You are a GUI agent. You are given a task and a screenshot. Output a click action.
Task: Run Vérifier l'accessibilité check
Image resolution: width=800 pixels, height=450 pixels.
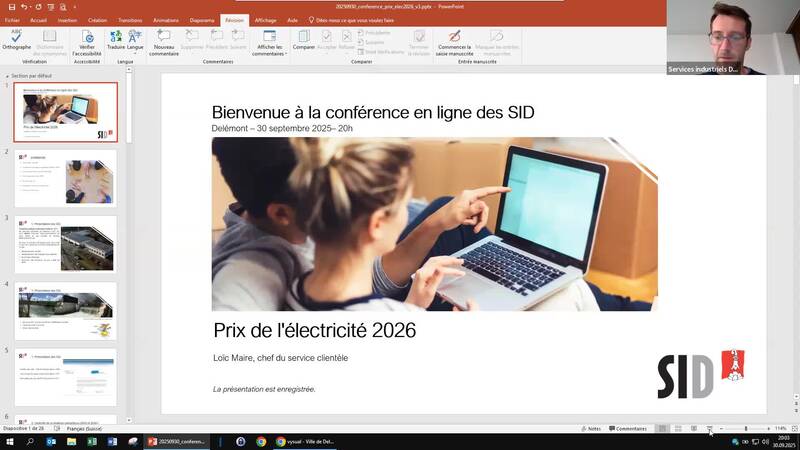point(87,40)
